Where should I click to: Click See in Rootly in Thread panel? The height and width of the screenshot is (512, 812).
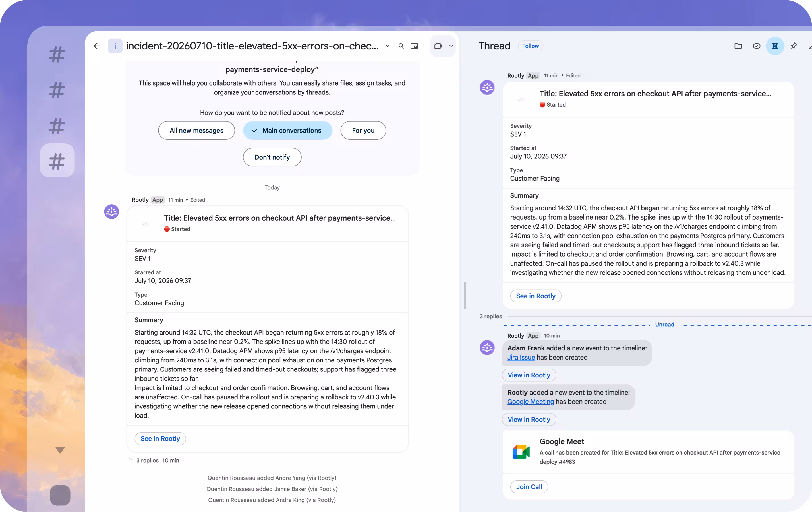(x=535, y=296)
